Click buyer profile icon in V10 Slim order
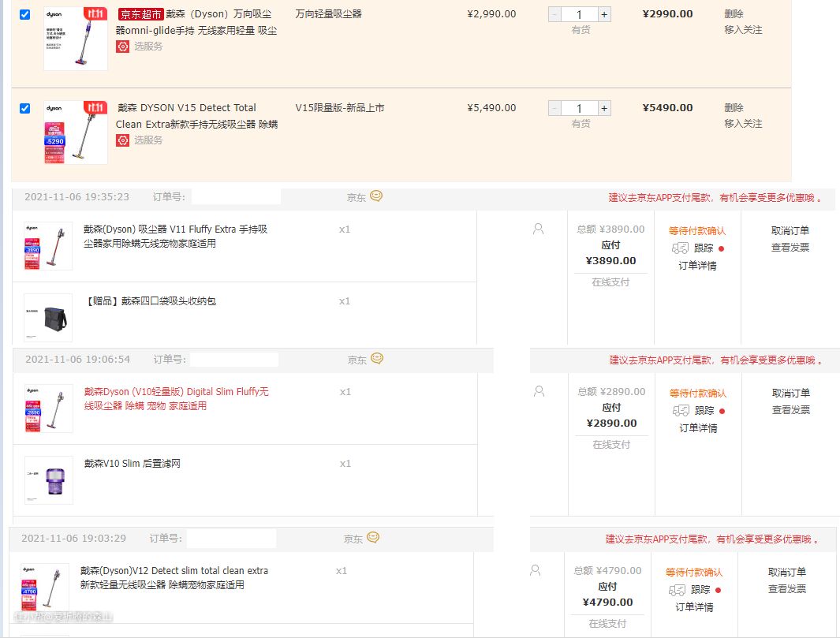Image resolution: width=840 pixels, height=638 pixels. pyautogui.click(x=539, y=392)
